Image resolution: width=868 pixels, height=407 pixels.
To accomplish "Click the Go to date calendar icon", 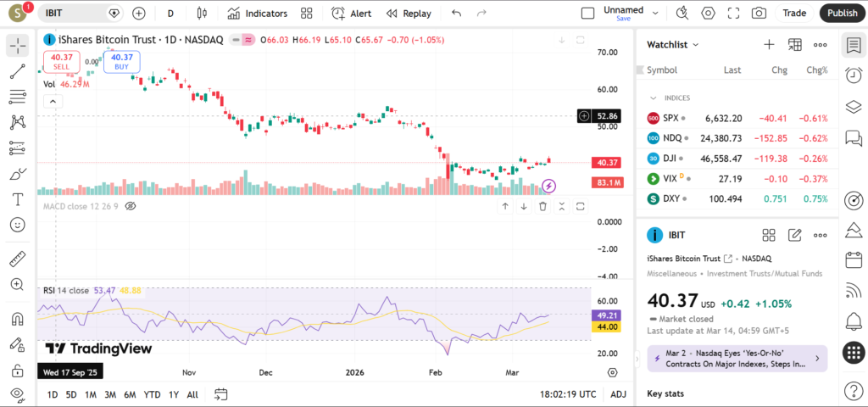I will 221,394.
